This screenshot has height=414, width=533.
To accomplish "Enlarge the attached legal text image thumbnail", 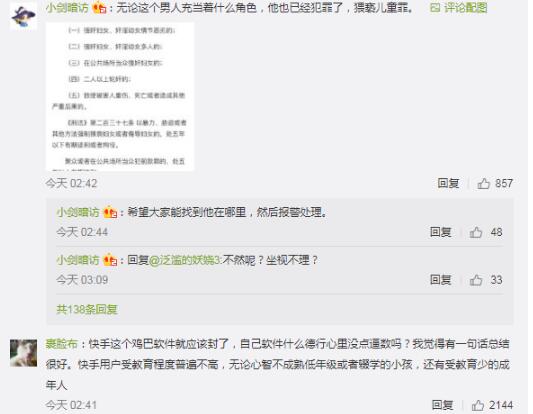I will 120,97.
